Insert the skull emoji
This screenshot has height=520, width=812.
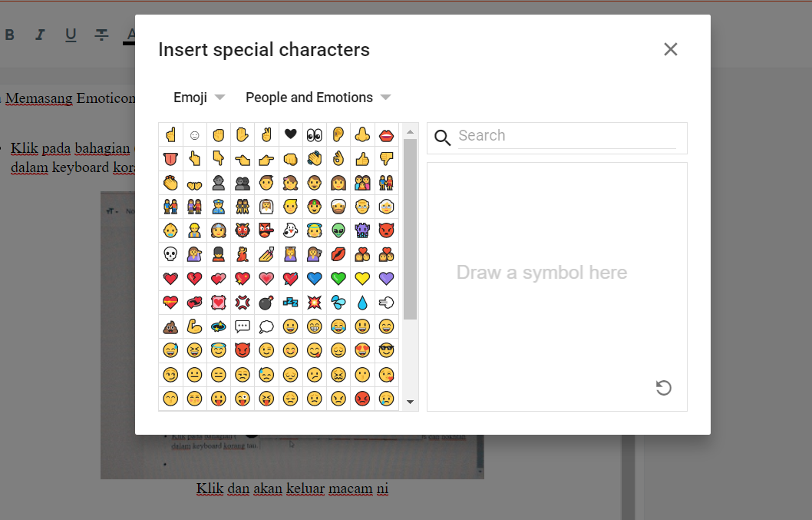click(170, 253)
